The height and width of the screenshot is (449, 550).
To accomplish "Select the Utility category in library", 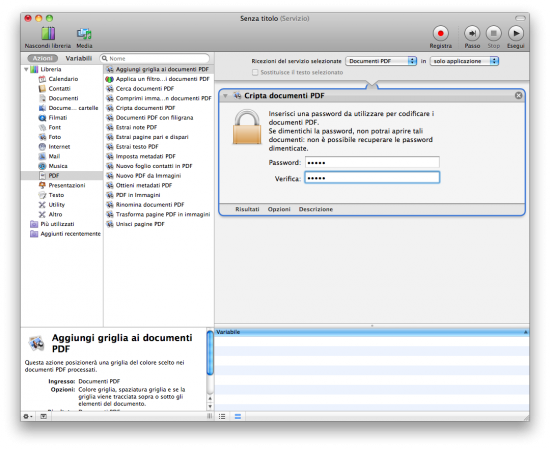I will click(56, 205).
